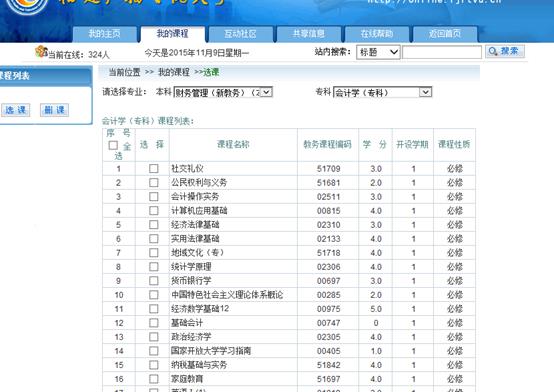Check the box for 货币银行学
This screenshot has height=392, width=554.
pos(154,281)
